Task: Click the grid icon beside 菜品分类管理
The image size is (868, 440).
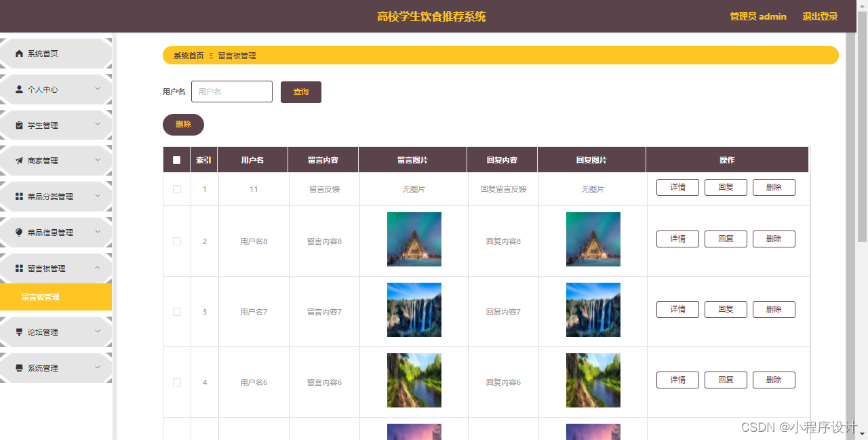Action: click(x=19, y=197)
